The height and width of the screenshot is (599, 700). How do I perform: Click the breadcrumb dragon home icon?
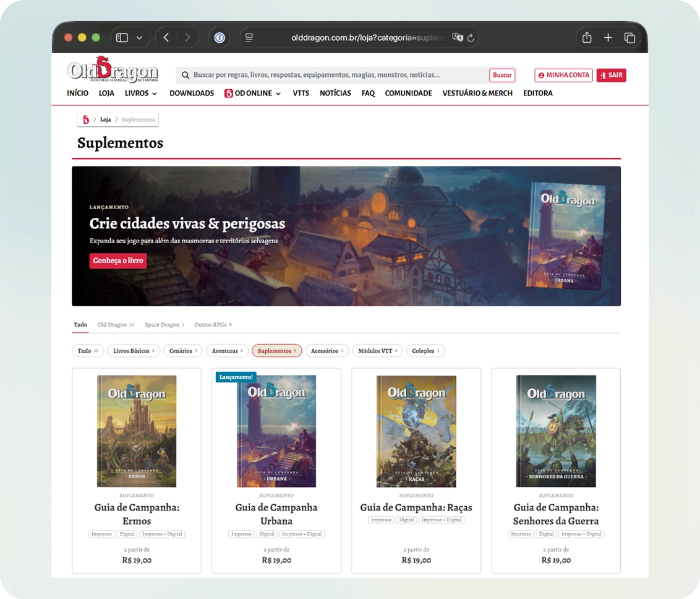tap(86, 119)
